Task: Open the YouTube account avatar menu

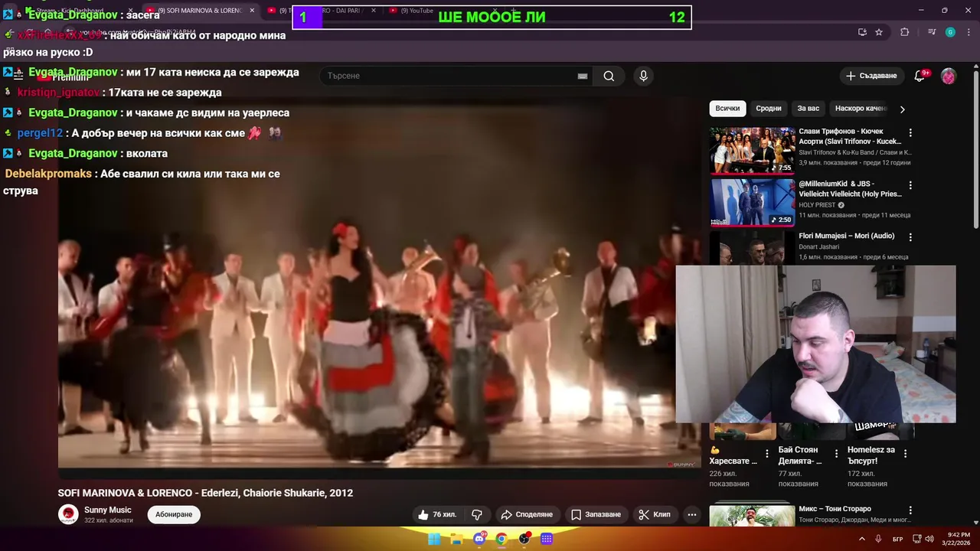Action: point(949,76)
